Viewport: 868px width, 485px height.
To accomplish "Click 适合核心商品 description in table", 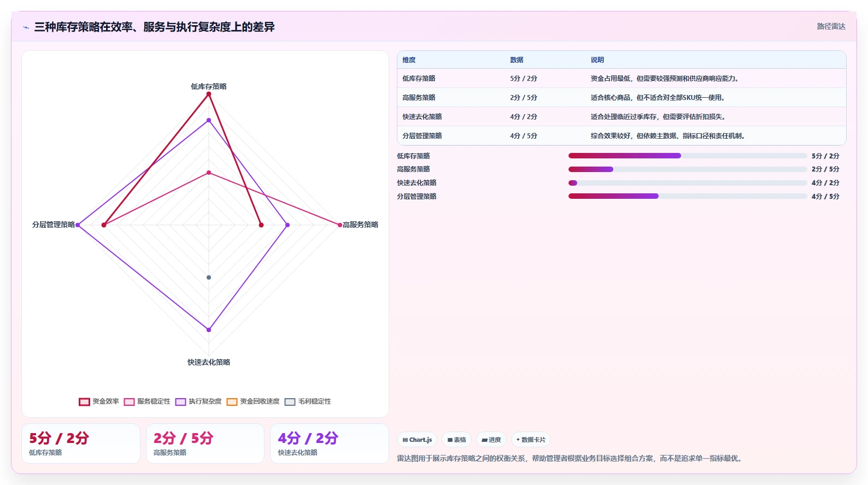I will coord(659,98).
